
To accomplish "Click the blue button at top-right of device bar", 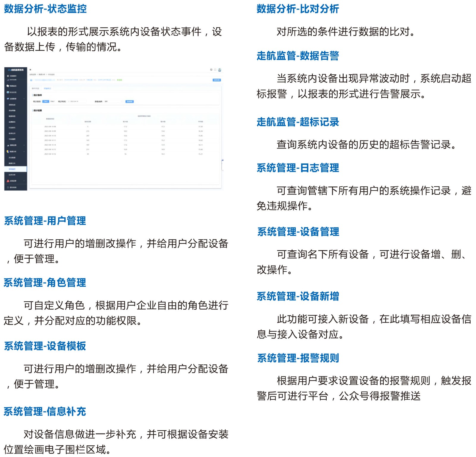I will click(217, 80).
